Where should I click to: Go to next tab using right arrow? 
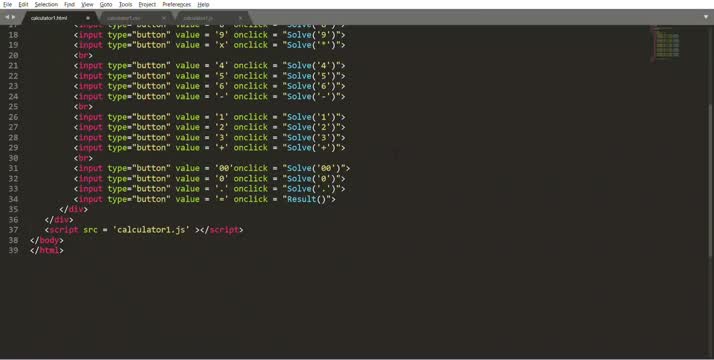click(14, 17)
